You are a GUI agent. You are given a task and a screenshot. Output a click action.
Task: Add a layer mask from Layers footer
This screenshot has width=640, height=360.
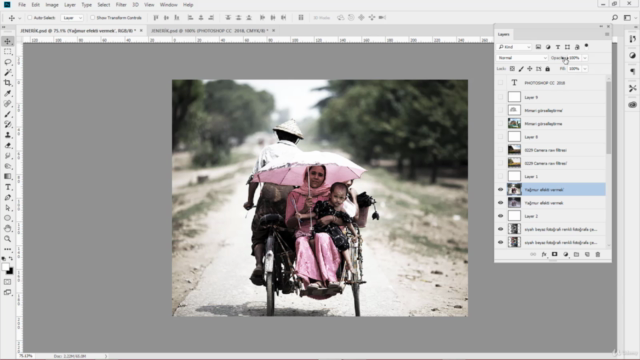coord(554,254)
